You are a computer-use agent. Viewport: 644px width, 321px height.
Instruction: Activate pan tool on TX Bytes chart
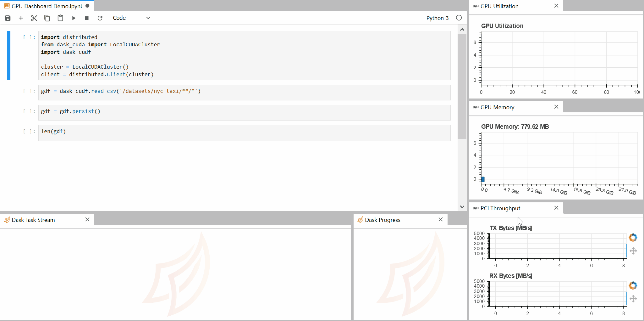[x=633, y=251]
